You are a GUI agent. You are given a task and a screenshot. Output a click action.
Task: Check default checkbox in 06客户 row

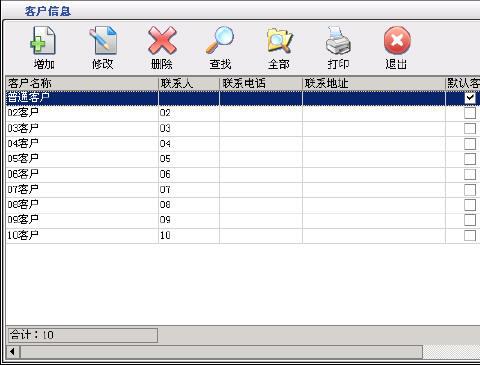click(470, 174)
